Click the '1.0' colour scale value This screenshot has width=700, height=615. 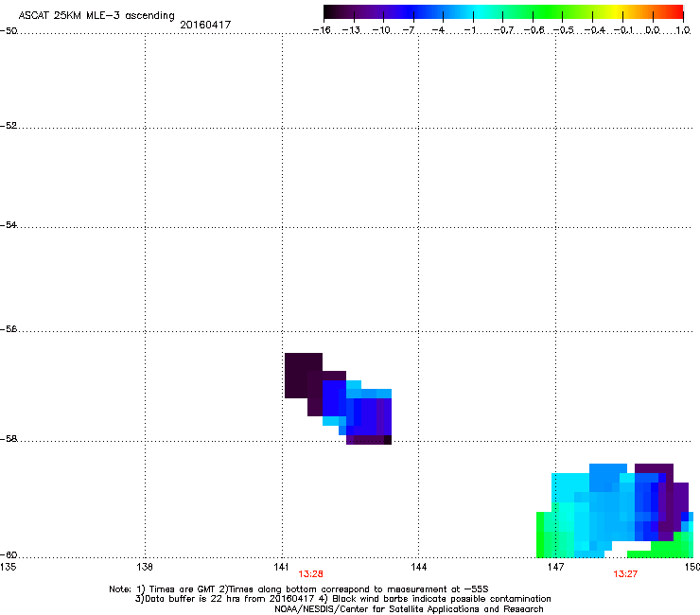click(x=683, y=30)
